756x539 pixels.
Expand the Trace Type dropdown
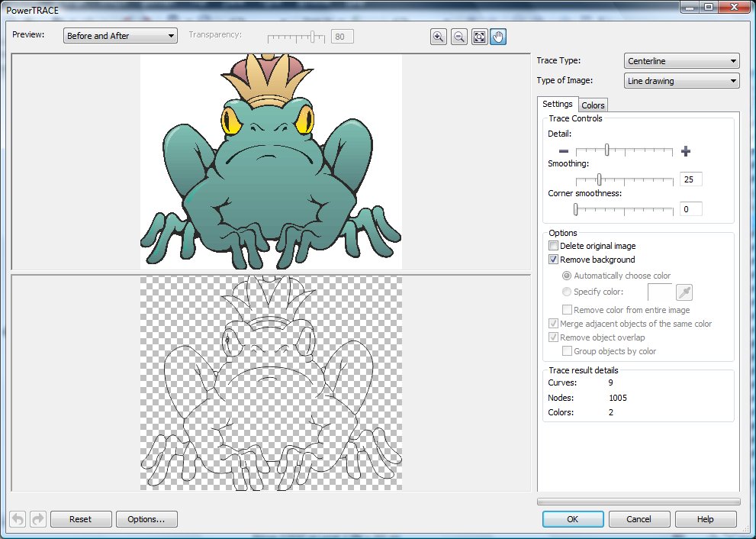[681, 61]
